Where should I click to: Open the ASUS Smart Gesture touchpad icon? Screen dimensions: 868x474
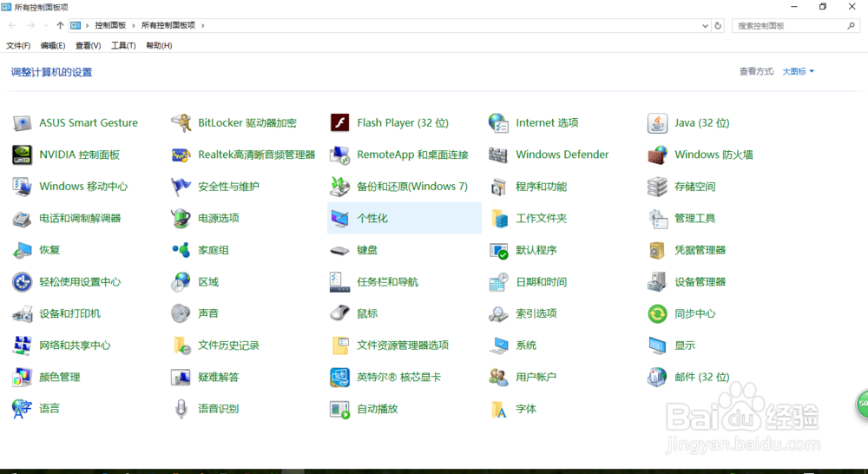pos(23,123)
